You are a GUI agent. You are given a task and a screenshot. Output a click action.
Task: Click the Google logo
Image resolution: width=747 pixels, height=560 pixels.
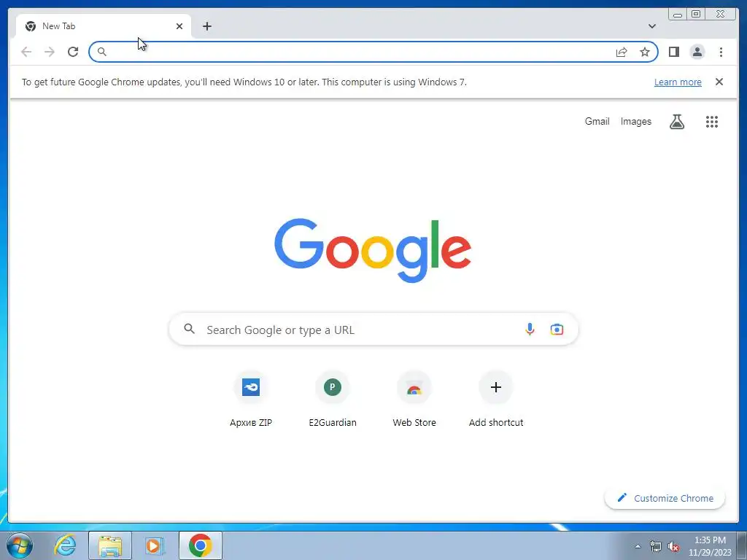click(373, 250)
